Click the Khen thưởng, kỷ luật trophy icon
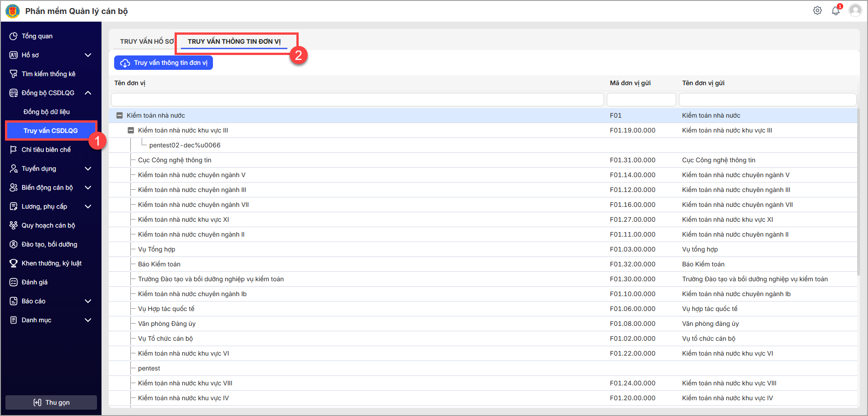 tap(14, 263)
